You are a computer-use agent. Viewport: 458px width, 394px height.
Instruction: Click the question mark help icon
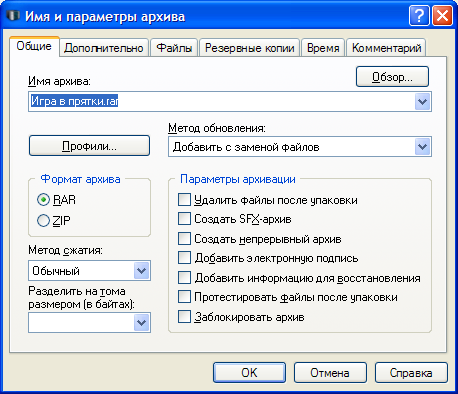419,16
